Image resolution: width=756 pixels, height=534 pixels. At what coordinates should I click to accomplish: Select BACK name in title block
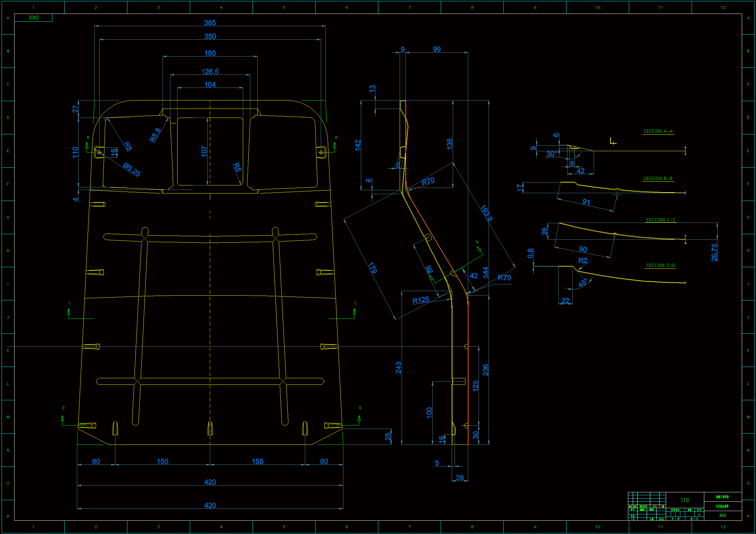722,515
